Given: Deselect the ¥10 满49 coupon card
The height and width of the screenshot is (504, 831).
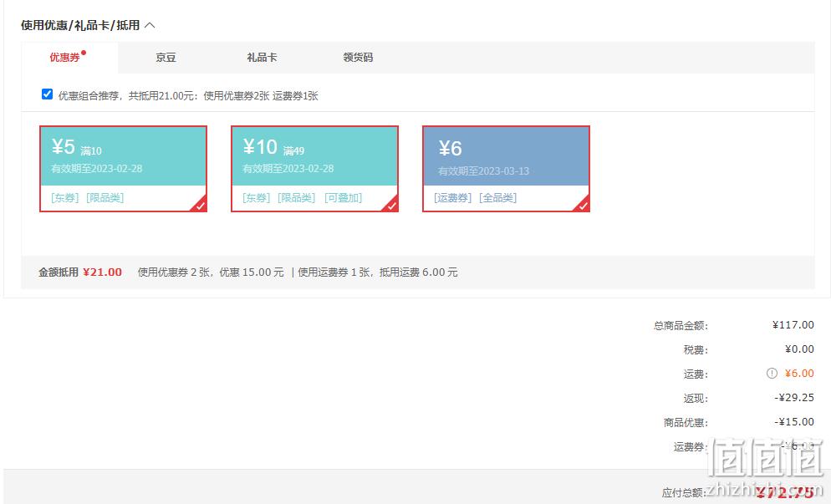Looking at the screenshot, I should [x=314, y=169].
